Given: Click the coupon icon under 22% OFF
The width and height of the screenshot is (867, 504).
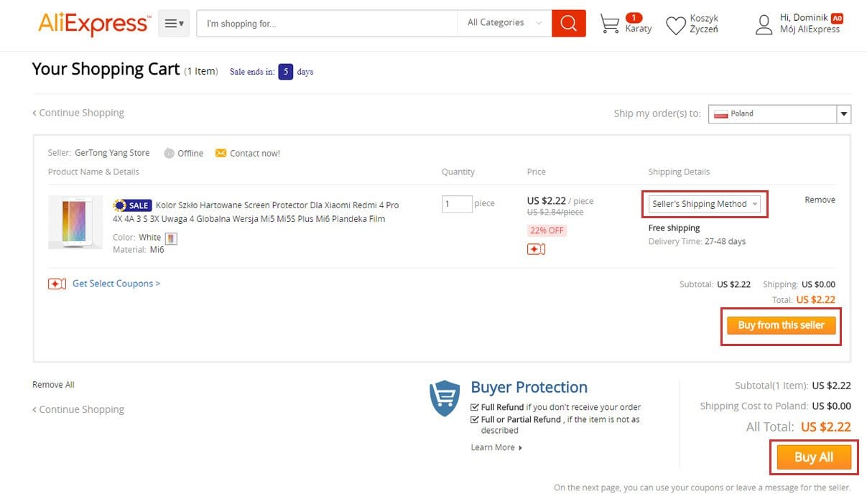Looking at the screenshot, I should coord(536,249).
